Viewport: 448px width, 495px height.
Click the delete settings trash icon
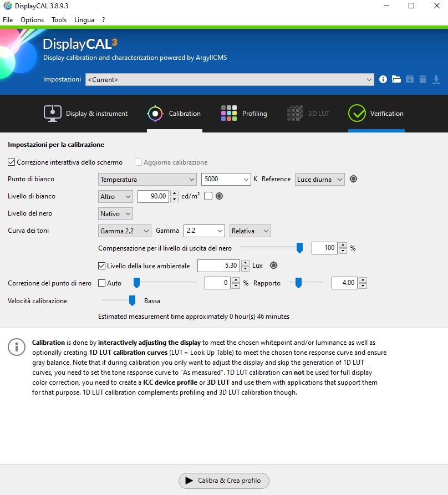(422, 79)
